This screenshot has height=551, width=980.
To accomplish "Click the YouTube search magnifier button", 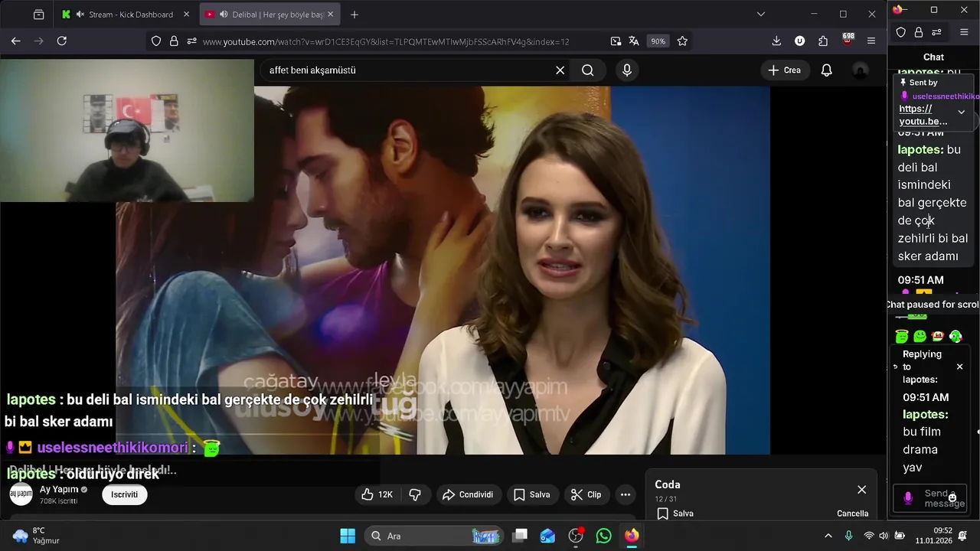I will [x=587, y=70].
